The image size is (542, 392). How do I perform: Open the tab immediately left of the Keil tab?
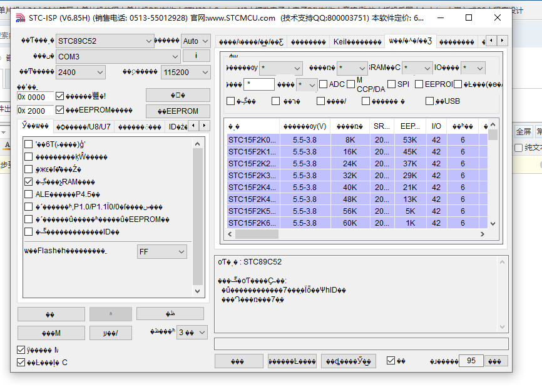(x=309, y=42)
